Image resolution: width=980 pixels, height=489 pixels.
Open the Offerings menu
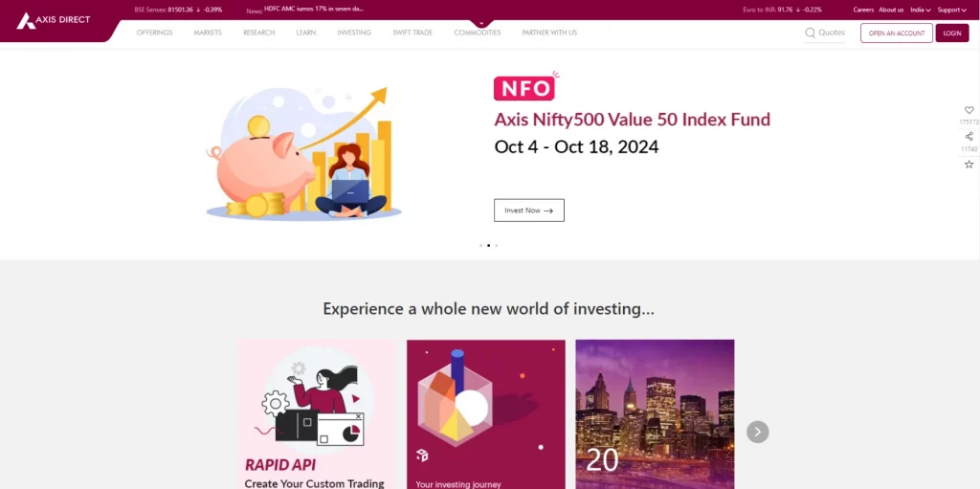154,33
